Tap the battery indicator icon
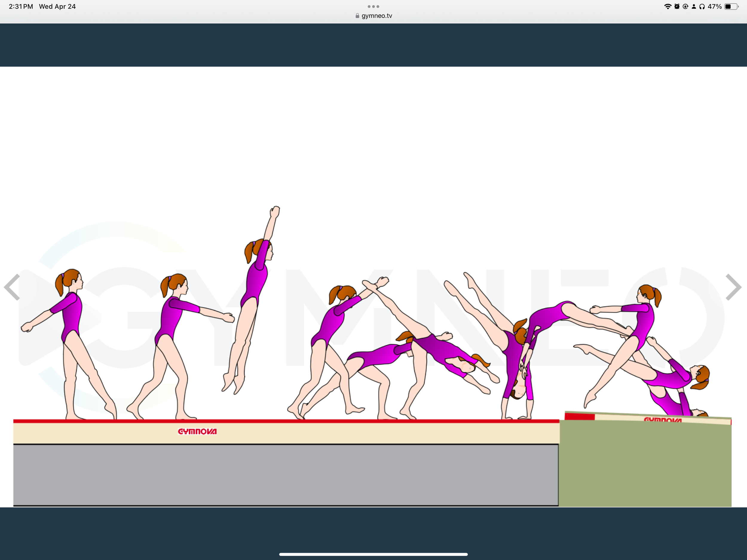747x560 pixels. click(731, 6)
